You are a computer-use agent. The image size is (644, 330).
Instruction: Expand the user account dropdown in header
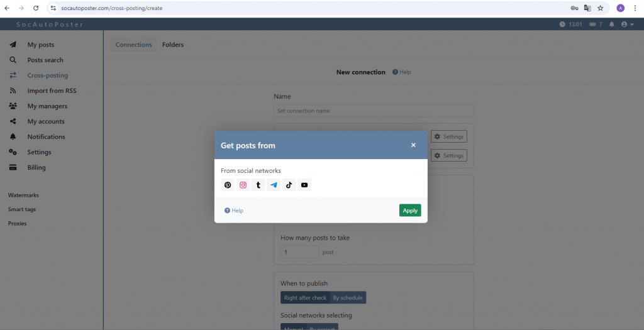pos(626,25)
